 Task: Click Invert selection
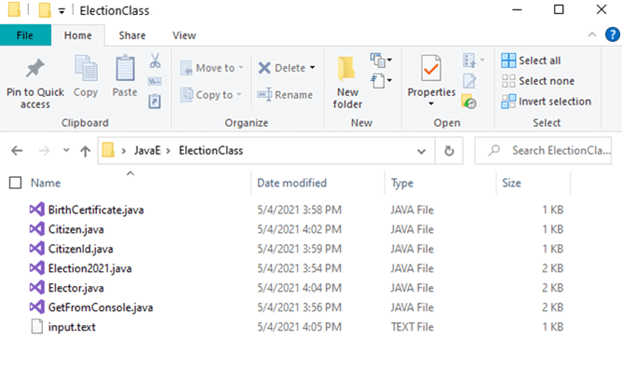point(546,101)
